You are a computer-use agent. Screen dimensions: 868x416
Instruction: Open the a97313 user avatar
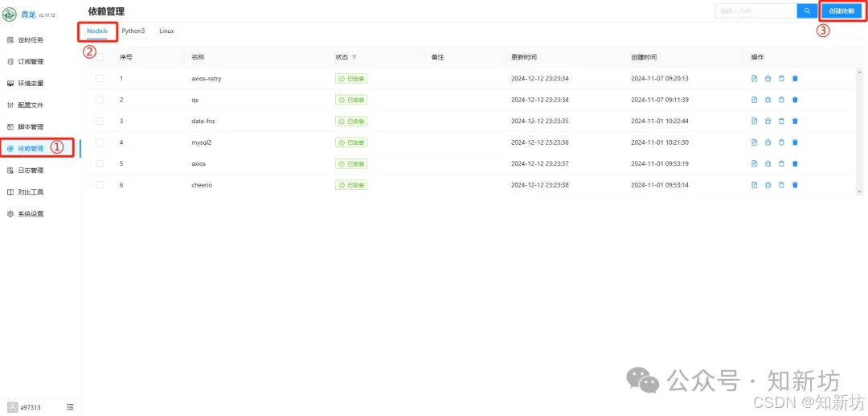[13, 407]
